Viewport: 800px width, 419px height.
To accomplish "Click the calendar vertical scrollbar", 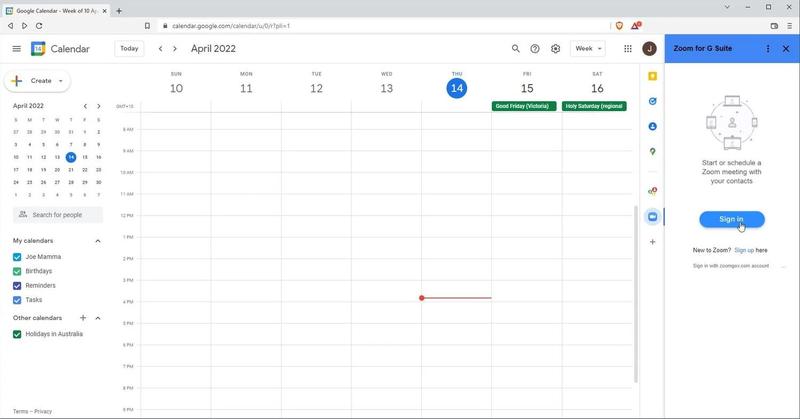I will [x=636, y=294].
